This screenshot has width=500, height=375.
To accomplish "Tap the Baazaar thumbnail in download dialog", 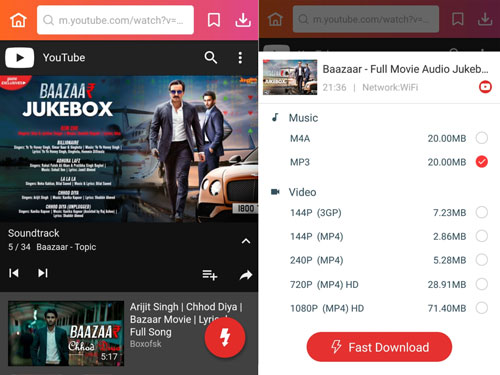I will (290, 77).
